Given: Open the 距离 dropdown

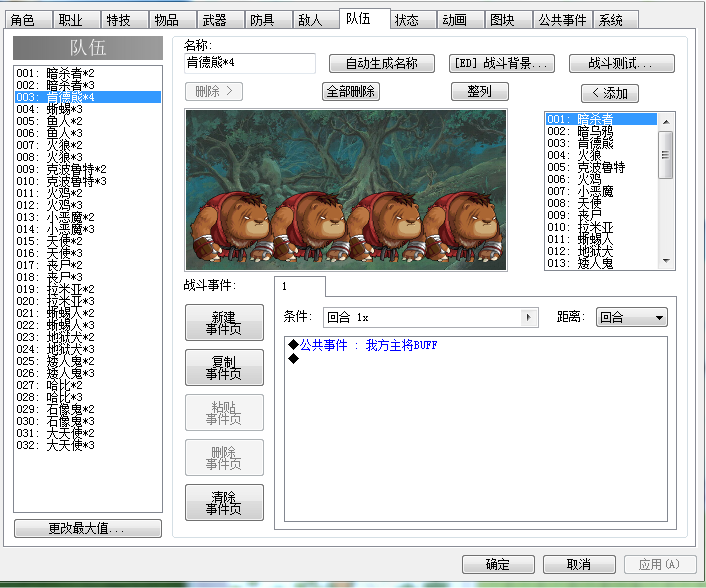Looking at the screenshot, I should click(631, 317).
